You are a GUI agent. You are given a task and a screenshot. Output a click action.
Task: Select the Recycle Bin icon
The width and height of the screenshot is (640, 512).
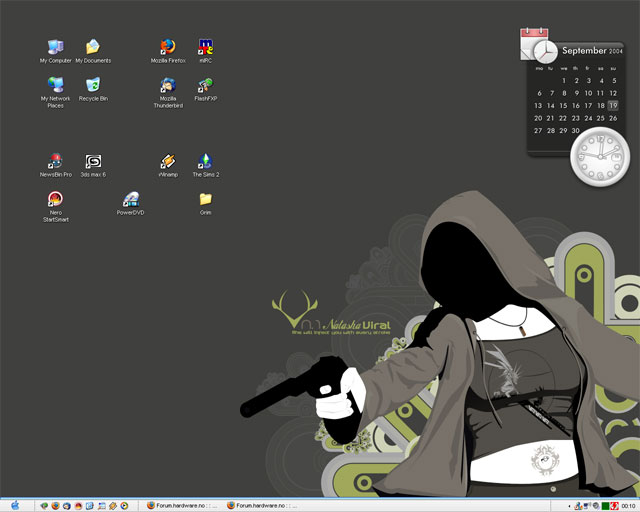tap(93, 89)
